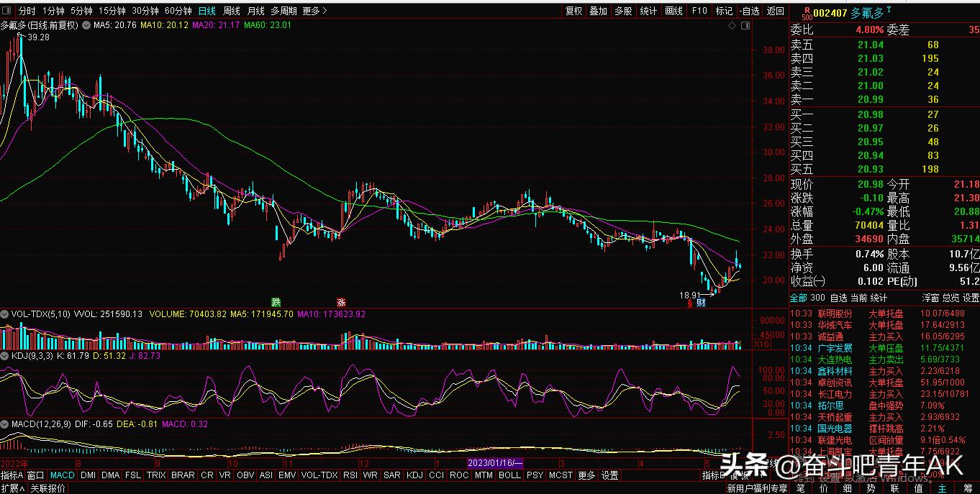Screen dimensions: 980x494
Task: Click the highlighted 2023/01/16 date marker
Action: click(x=495, y=462)
